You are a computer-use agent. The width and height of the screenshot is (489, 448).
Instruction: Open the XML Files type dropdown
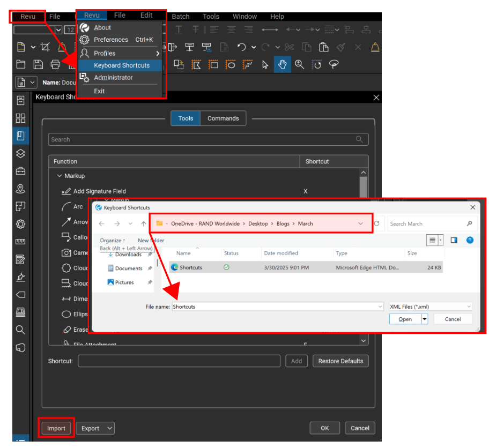[x=431, y=307]
